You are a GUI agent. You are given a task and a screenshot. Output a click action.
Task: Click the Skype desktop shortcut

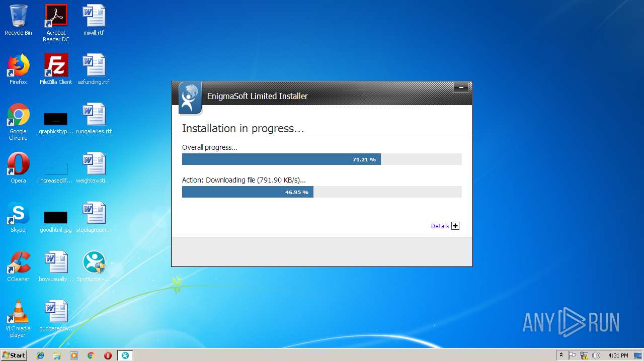coord(18,217)
